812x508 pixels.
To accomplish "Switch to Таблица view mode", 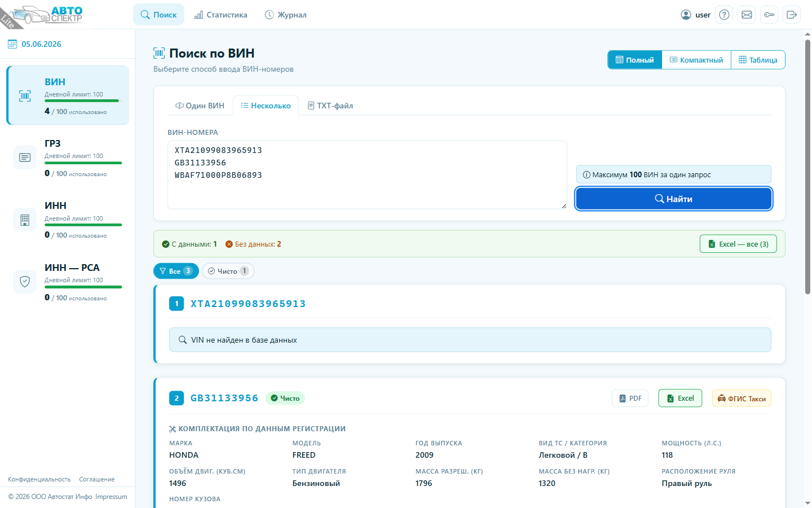I will point(758,60).
